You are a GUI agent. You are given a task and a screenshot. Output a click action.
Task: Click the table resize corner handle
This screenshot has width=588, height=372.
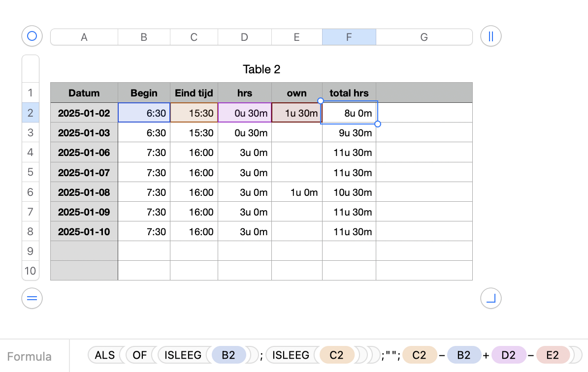tap(490, 298)
